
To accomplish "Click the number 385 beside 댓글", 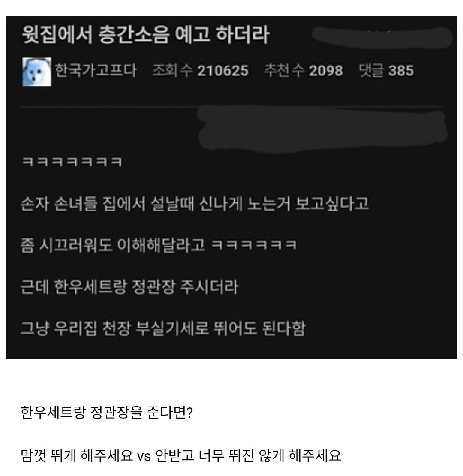I will coord(401,71).
